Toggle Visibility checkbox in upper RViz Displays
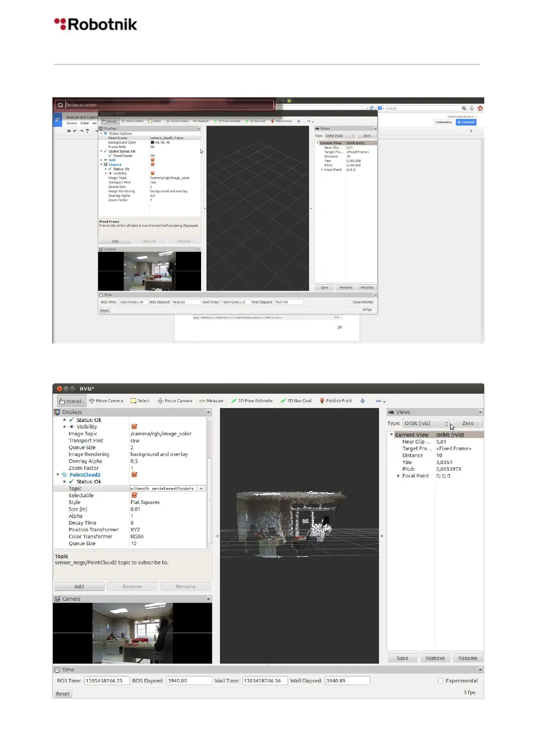This screenshot has height=756, width=534. [x=153, y=173]
